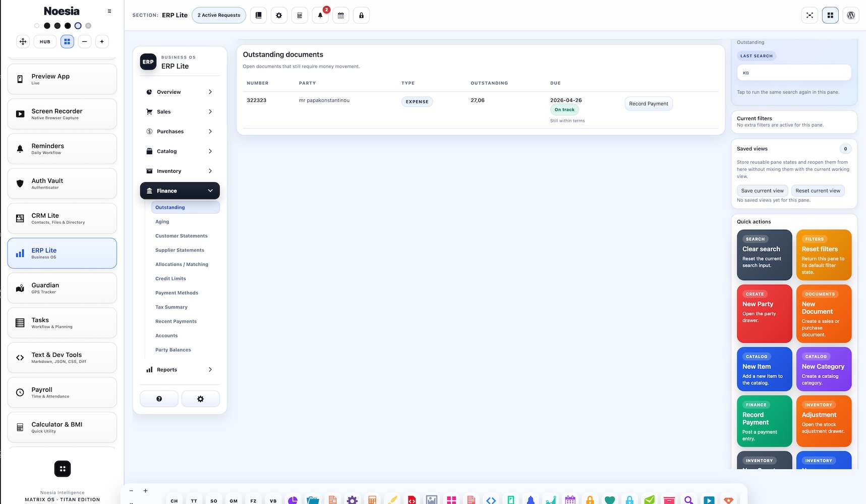Viewport: 866px width, 504px height.
Task: Expand the Inventory section
Action: pyautogui.click(x=180, y=171)
